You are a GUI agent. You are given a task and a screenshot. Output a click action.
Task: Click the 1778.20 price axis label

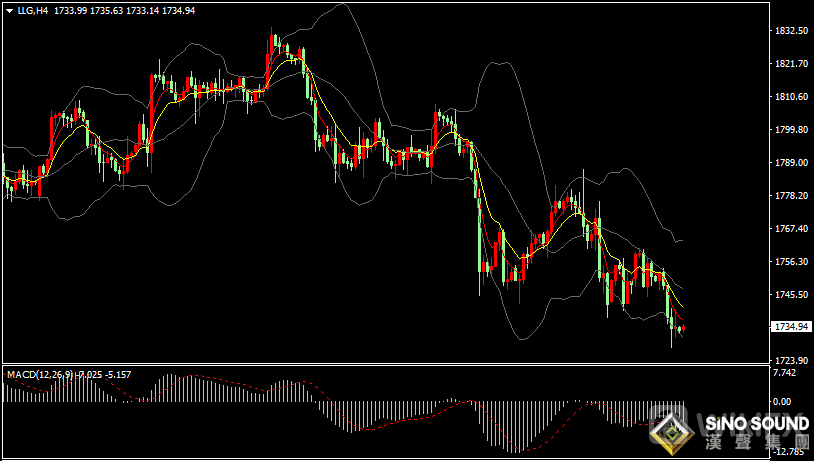pos(791,196)
